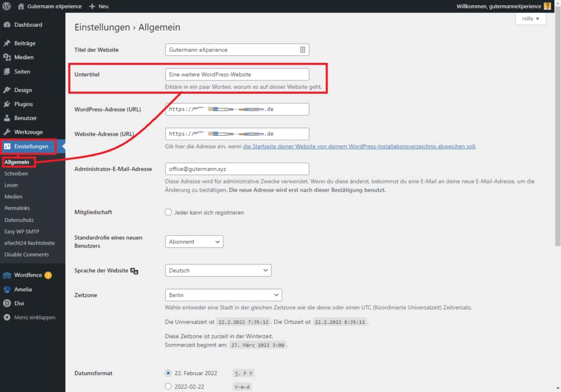Select the '22. Februar 2022' date format
The image size is (561, 392).
[168, 373]
